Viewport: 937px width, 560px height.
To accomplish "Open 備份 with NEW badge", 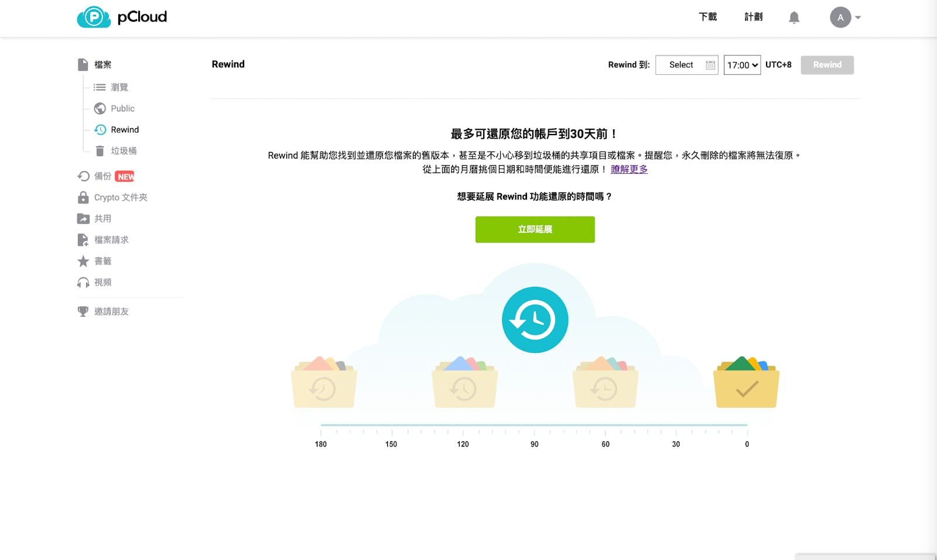I will pyautogui.click(x=103, y=176).
